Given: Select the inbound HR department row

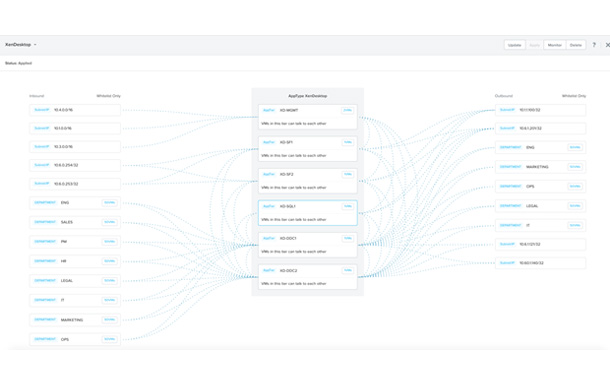Looking at the screenshot, I should click(x=75, y=261).
